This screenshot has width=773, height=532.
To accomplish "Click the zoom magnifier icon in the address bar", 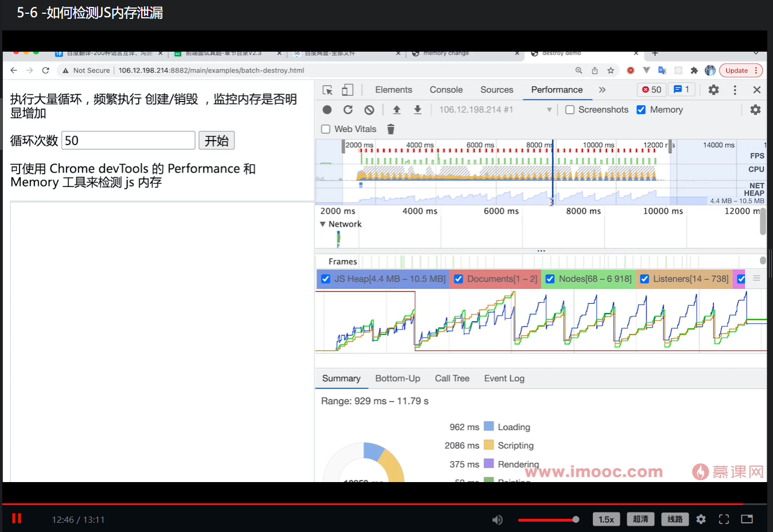I will [579, 71].
